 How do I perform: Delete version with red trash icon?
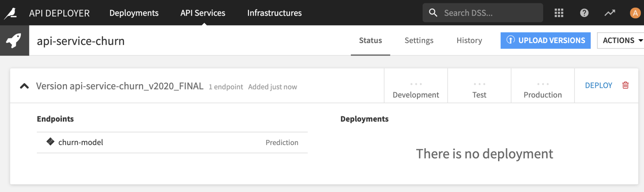625,85
